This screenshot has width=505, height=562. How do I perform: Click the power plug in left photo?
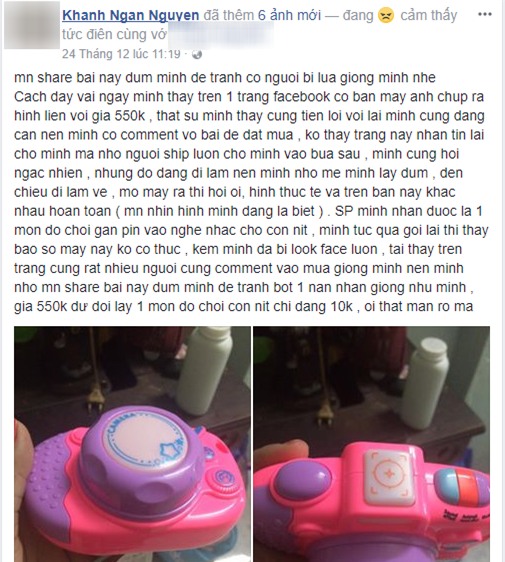pyautogui.click(x=95, y=397)
